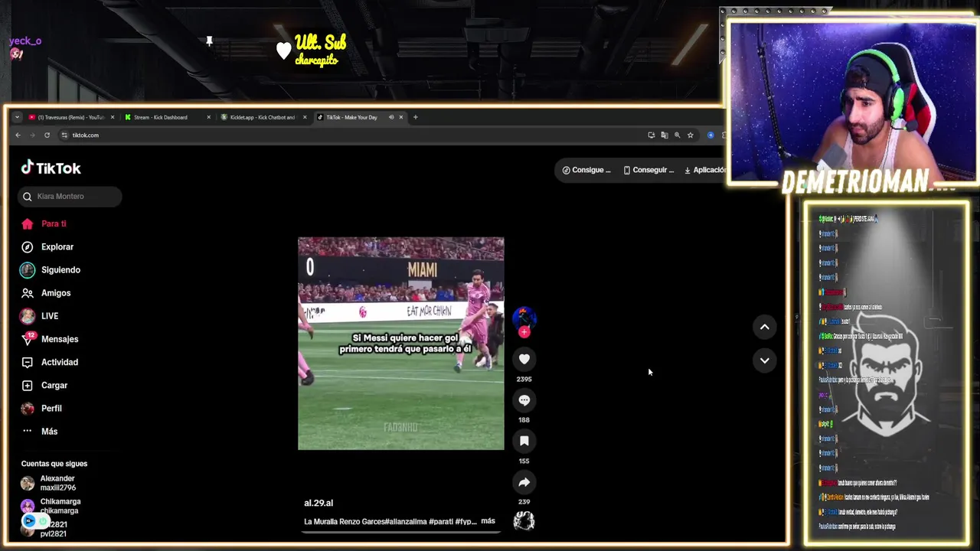Open the Explorar compass icon
This screenshot has height=551, width=980.
(x=28, y=247)
